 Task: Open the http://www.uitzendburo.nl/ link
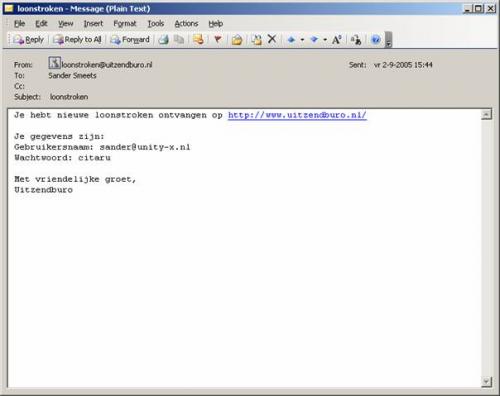(x=297, y=115)
